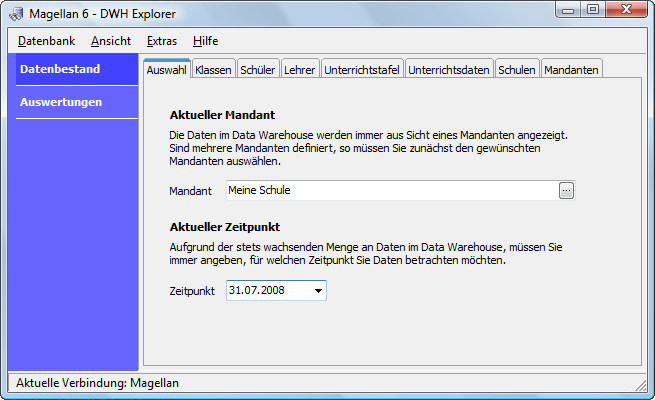
Task: Switch to the Auswahl tab
Action: pyautogui.click(x=166, y=69)
